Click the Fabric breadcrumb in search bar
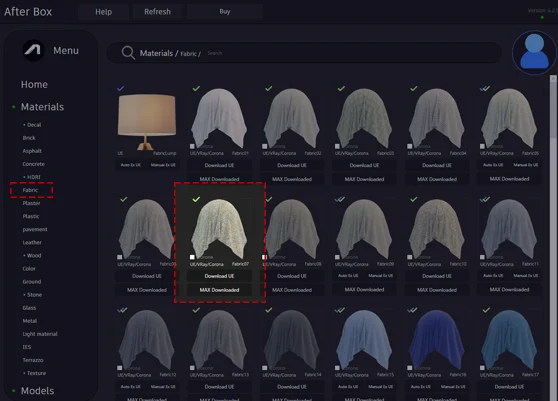Viewport: 558px width, 401px height. 189,54
